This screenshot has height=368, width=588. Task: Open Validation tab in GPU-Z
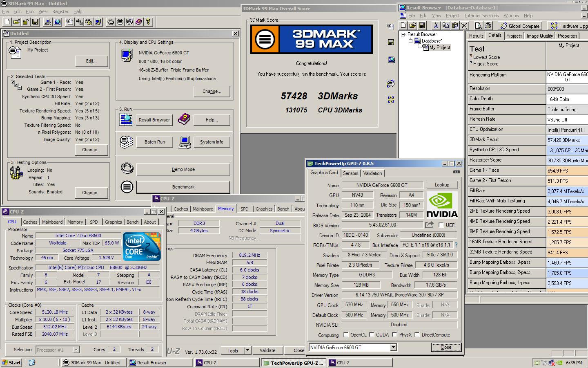click(x=372, y=173)
